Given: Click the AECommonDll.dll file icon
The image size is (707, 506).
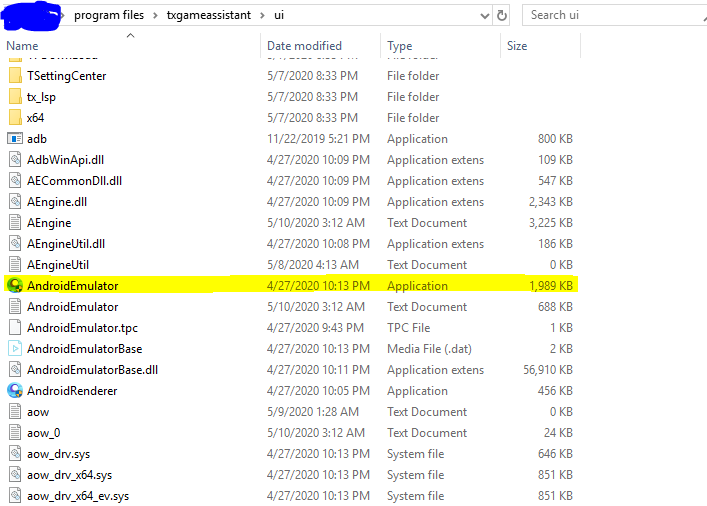Looking at the screenshot, I should (15, 180).
